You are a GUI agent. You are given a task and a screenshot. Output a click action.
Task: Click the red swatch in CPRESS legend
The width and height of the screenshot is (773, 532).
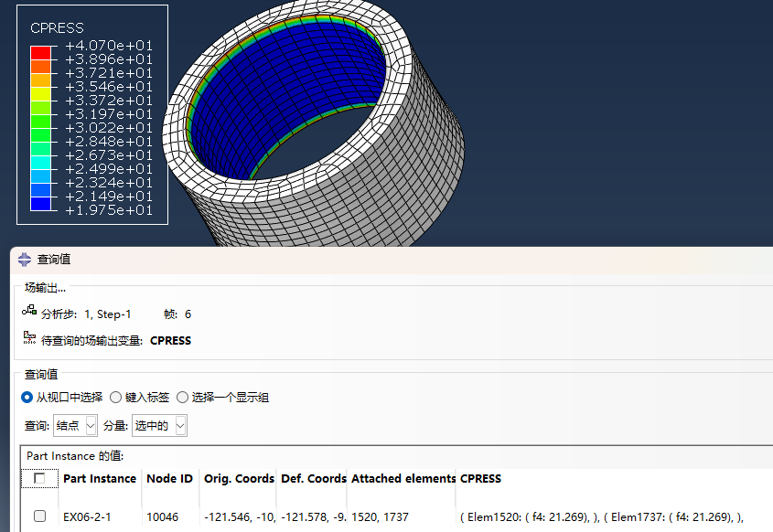pyautogui.click(x=40, y=52)
